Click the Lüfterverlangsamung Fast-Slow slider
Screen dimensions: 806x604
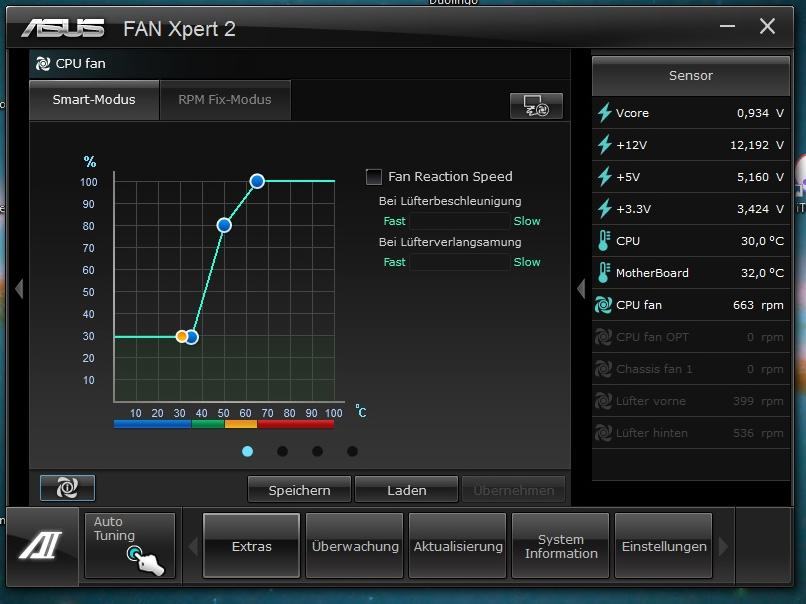[x=460, y=262]
